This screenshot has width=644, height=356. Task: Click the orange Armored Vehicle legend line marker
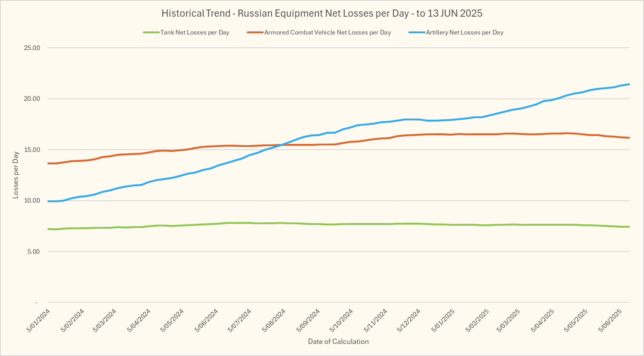click(x=255, y=33)
